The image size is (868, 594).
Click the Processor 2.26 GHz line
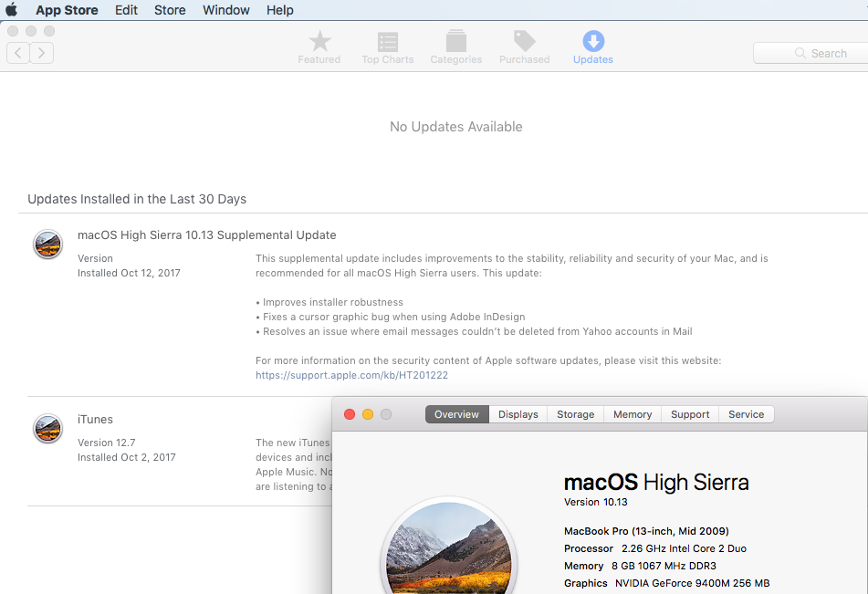point(654,548)
